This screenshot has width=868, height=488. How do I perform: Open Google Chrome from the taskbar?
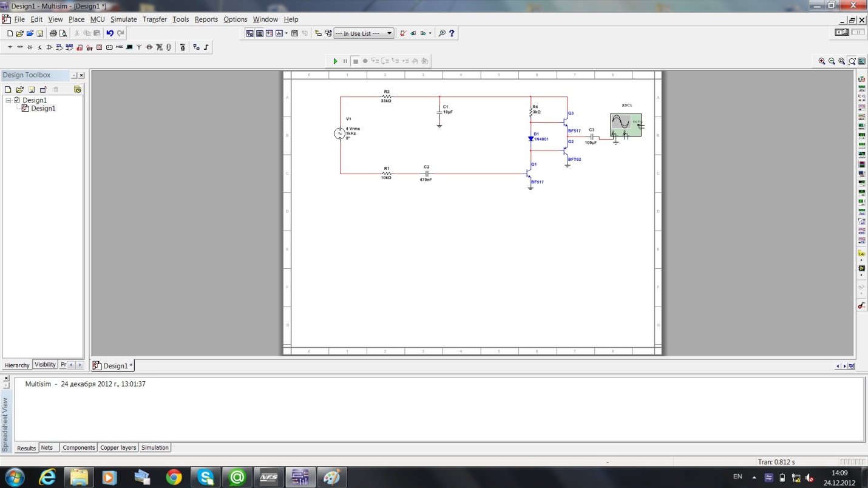(x=174, y=477)
